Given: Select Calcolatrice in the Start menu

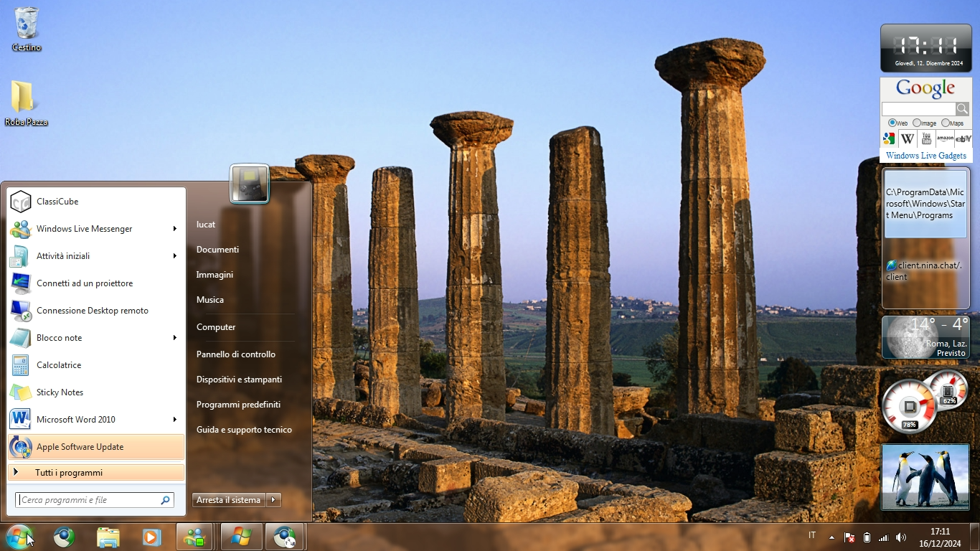Looking at the screenshot, I should (x=59, y=365).
